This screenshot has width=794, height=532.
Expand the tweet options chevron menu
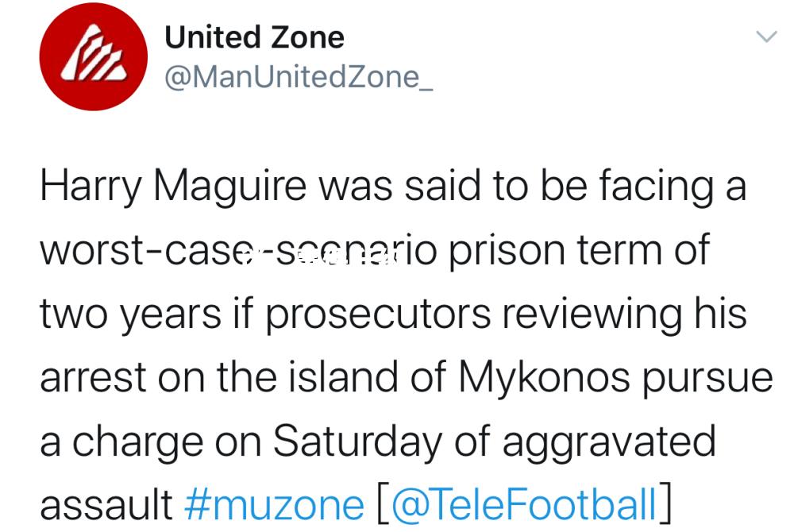[766, 37]
